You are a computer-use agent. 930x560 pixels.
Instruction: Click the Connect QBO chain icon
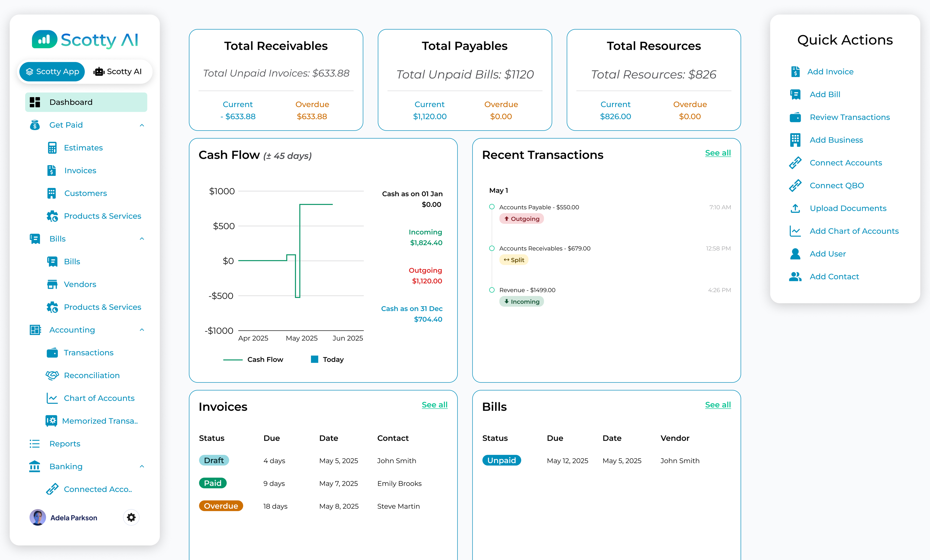click(x=795, y=186)
